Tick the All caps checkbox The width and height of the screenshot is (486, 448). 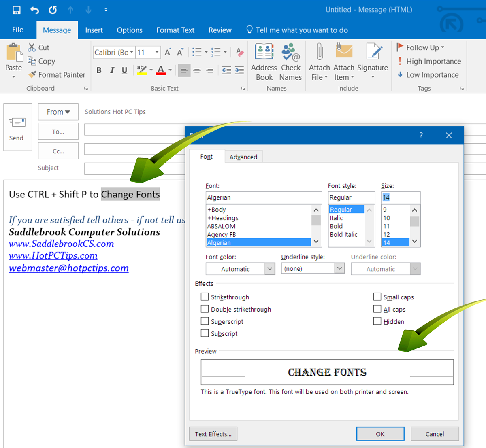click(x=377, y=309)
